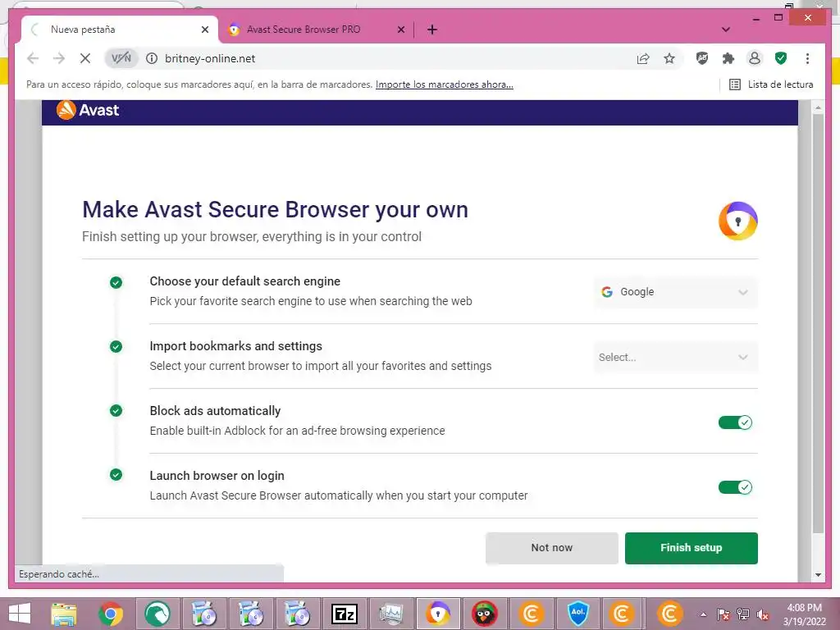The height and width of the screenshot is (630, 840).
Task: Click the Import bookmarks and settings label
Action: (235, 346)
